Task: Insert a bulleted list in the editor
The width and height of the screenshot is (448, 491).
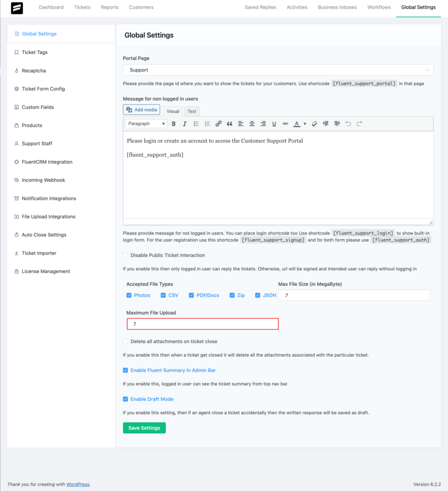Action: [x=196, y=123]
